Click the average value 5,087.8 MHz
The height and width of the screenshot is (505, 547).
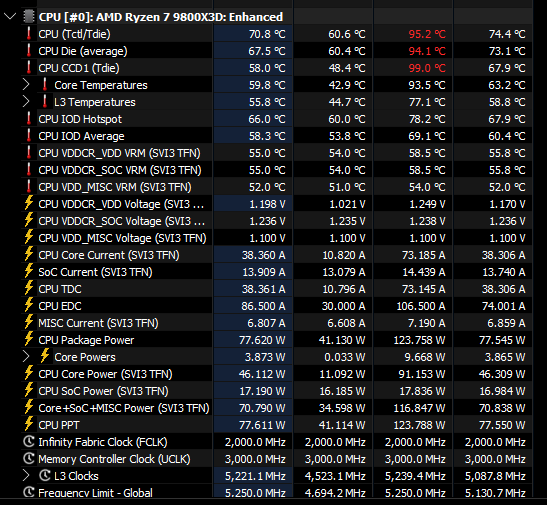point(495,476)
